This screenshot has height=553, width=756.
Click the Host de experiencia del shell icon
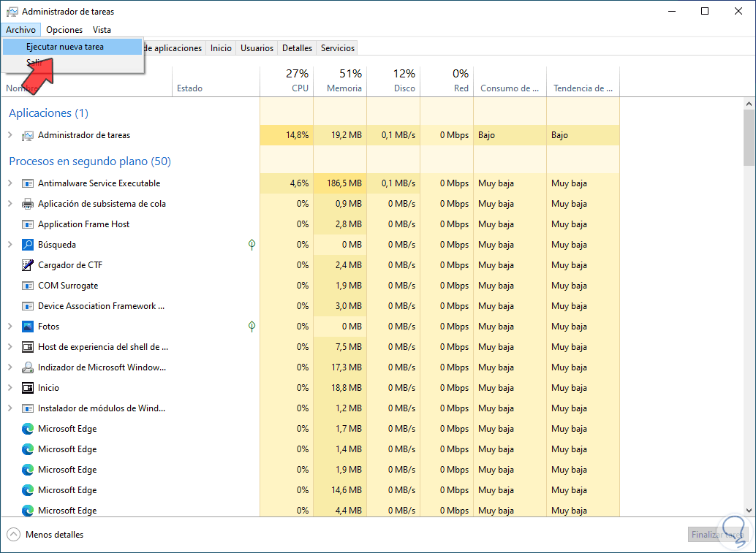[28, 347]
